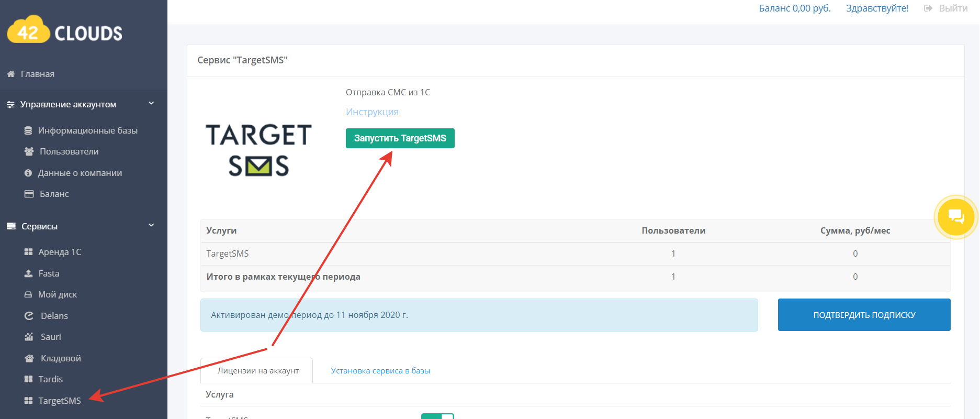
Task: Click the Услуга heading under licenses tab
Action: pos(220,394)
